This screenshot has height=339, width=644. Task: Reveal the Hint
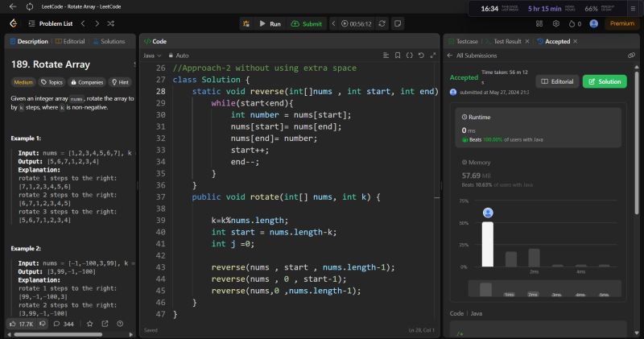[x=120, y=82]
